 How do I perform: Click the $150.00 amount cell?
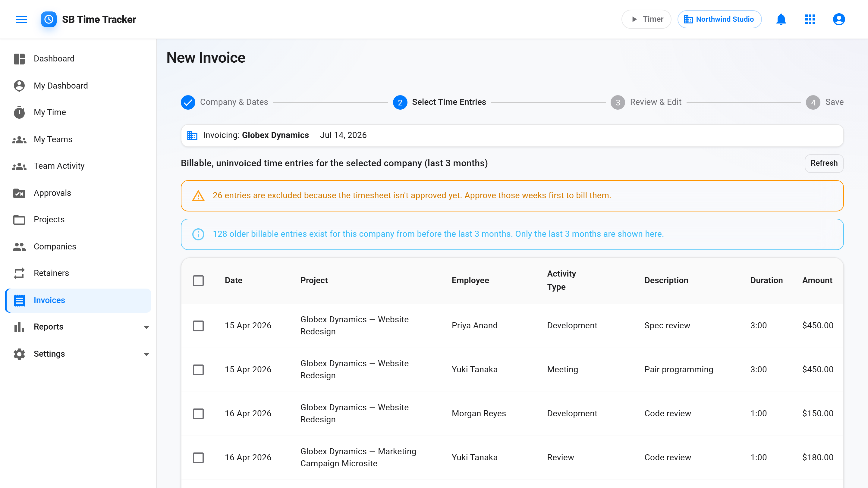pyautogui.click(x=817, y=414)
